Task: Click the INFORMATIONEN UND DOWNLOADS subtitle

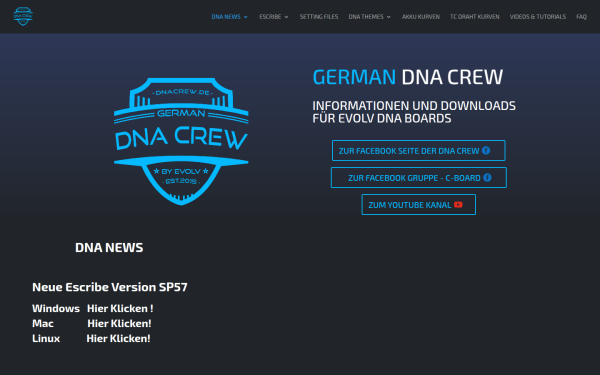Action: (x=414, y=112)
